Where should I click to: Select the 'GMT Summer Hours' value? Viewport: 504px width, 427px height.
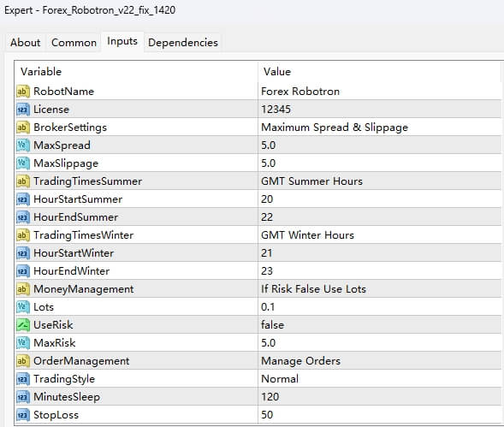click(311, 181)
